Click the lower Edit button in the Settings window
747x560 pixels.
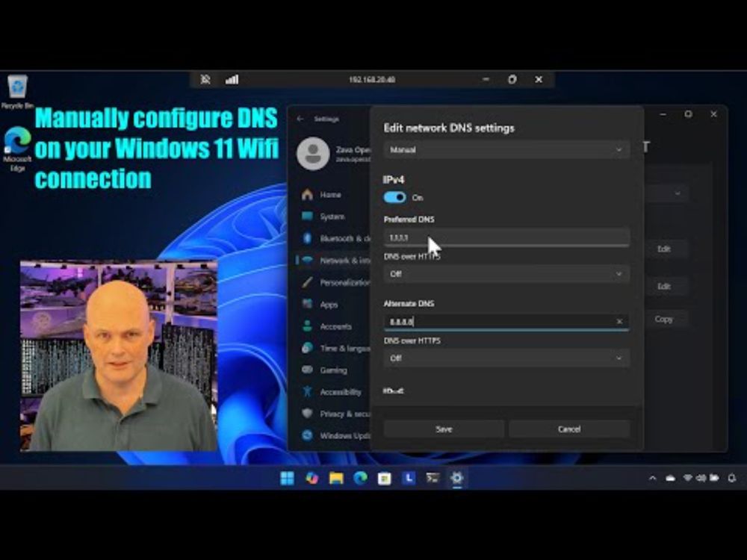tap(665, 286)
